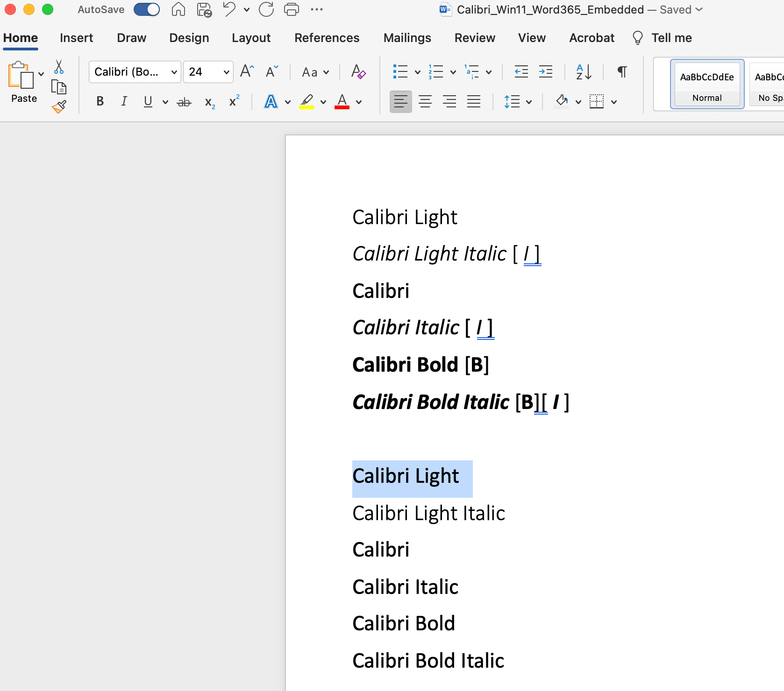
Task: Select the Format Painter tool
Action: (59, 106)
